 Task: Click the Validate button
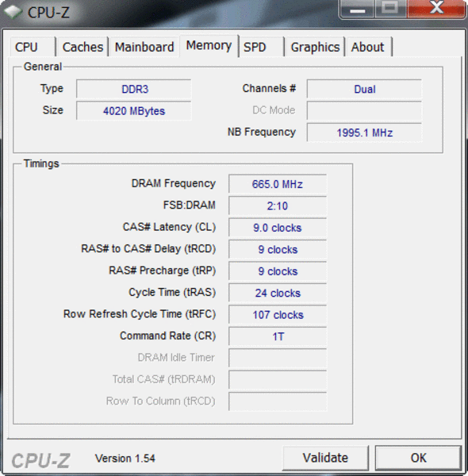coord(325,458)
